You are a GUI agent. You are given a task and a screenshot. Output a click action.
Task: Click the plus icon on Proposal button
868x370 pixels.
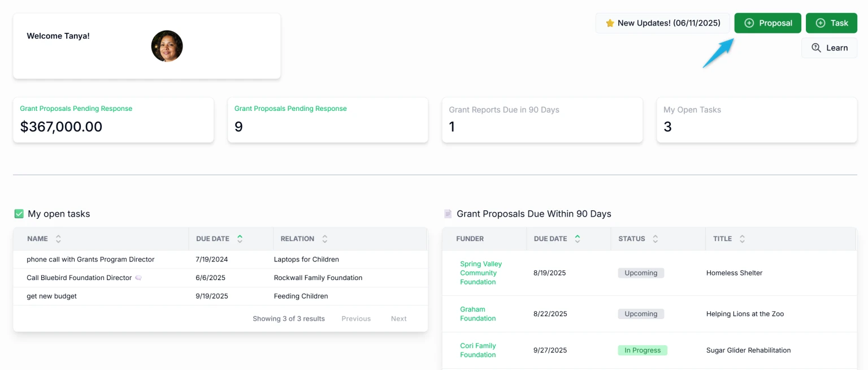pos(749,23)
